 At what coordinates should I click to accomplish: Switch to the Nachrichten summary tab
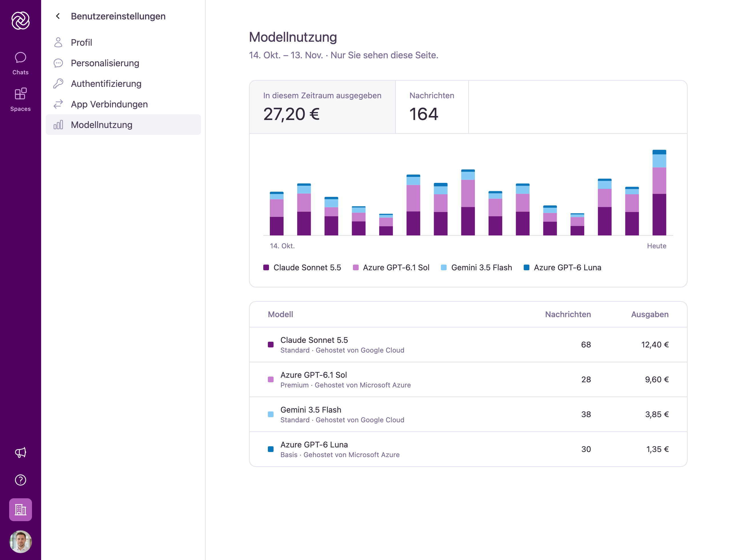[432, 107]
